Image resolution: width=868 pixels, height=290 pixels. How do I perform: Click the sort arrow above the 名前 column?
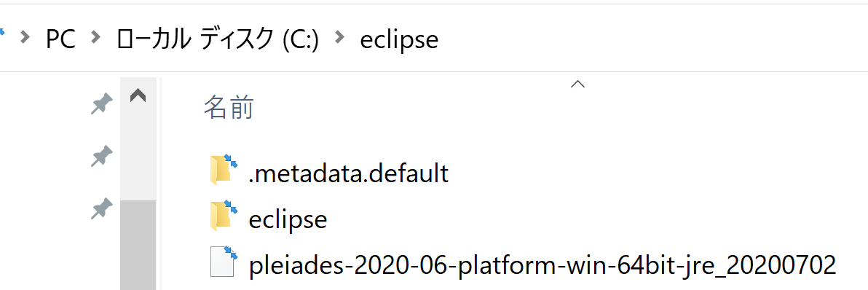coord(578,84)
